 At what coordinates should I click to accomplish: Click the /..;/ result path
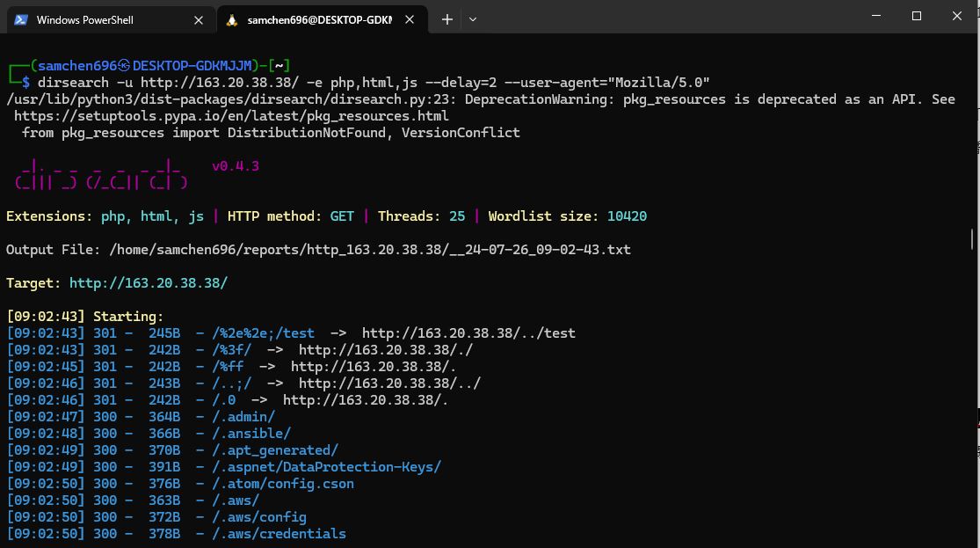pyautogui.click(x=231, y=383)
